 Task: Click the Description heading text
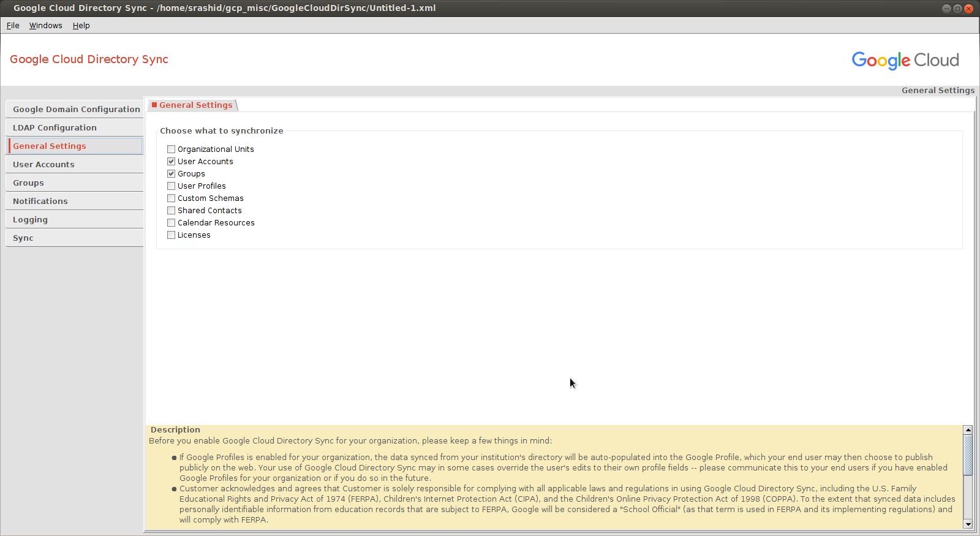175,429
